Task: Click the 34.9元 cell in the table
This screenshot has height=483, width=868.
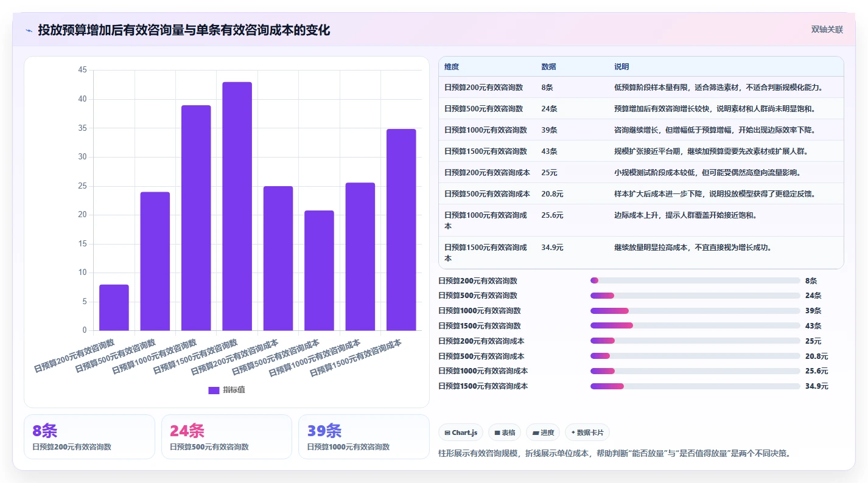Action: coord(552,248)
